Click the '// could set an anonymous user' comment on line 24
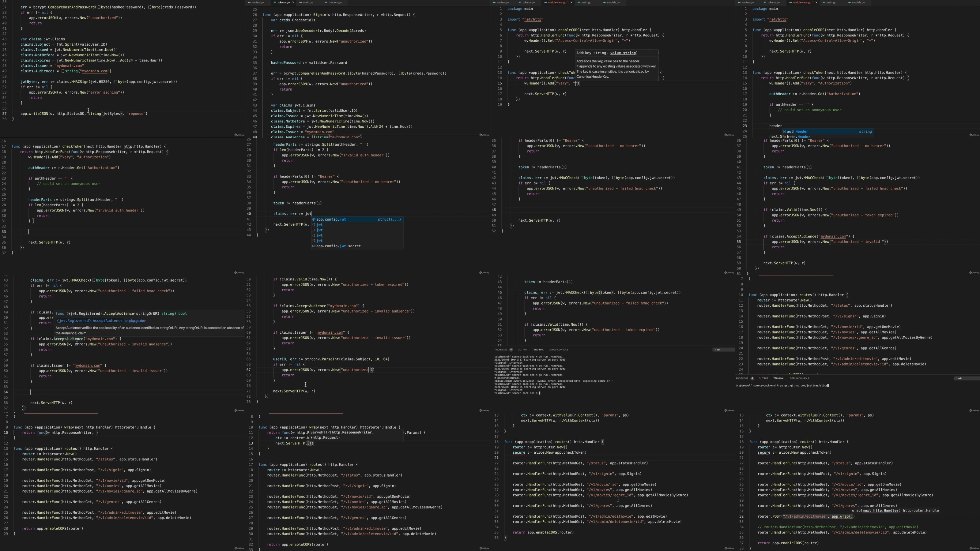Viewport: 980px width, 551px height. coord(69,184)
